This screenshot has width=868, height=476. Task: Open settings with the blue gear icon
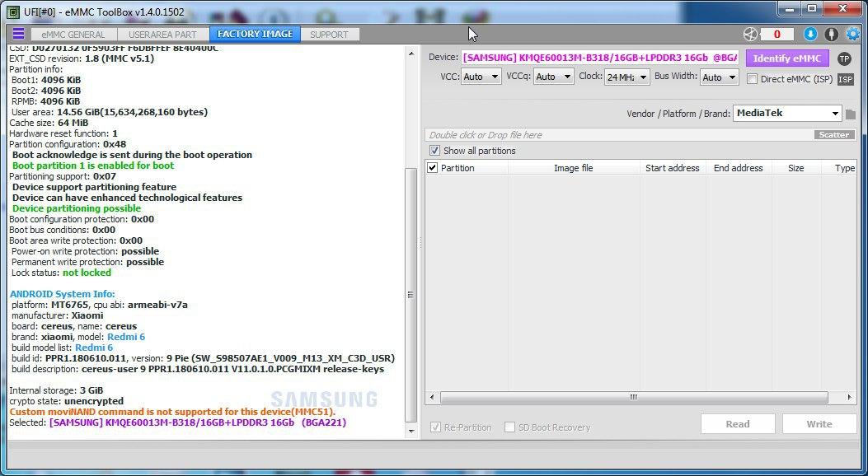[853, 35]
